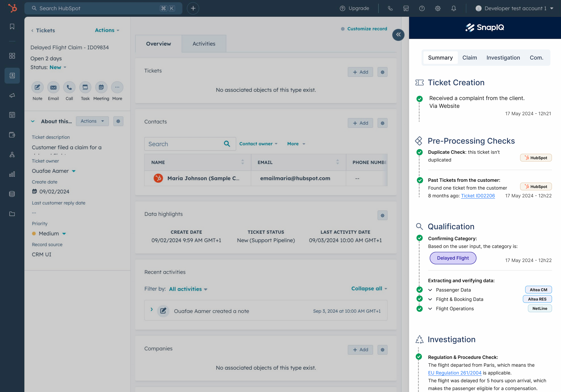Open the CRM contacts icon in sidebar
This screenshot has height=392, width=561.
click(12, 75)
